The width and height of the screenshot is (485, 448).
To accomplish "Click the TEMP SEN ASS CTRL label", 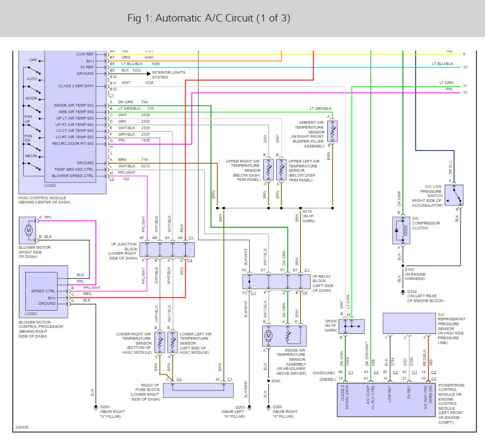I will point(74,169).
